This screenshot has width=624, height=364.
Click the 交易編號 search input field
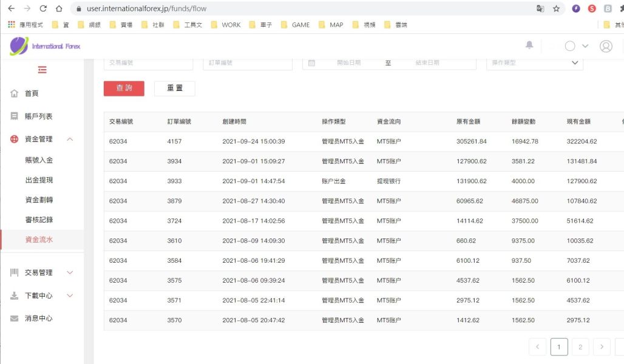(148, 62)
